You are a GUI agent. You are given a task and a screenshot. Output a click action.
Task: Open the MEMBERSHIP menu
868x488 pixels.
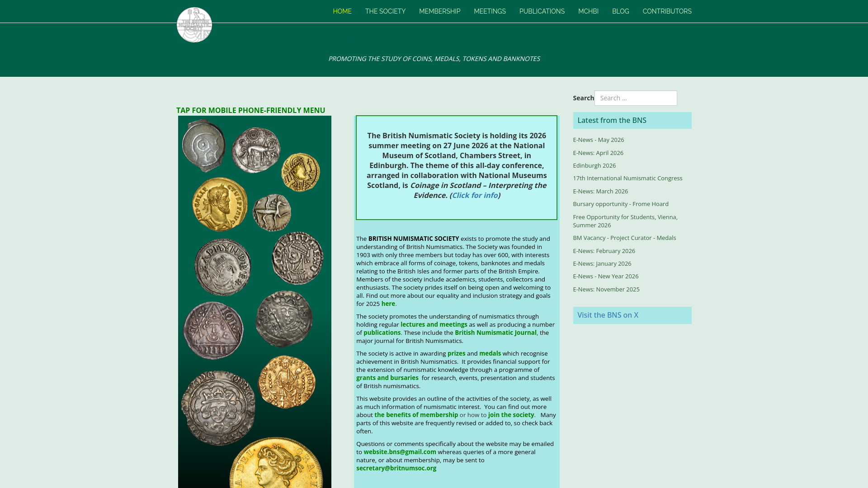coord(439,11)
